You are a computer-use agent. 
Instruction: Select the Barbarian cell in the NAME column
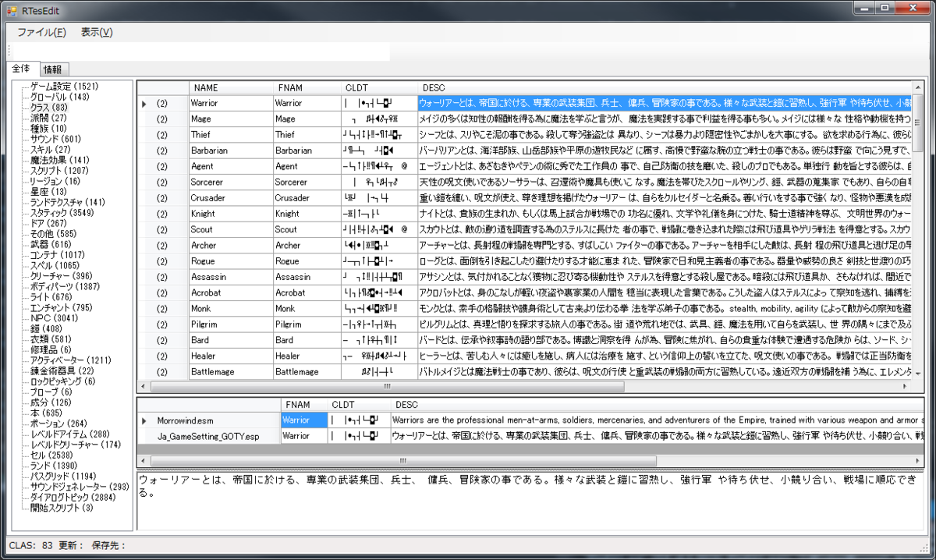click(231, 151)
